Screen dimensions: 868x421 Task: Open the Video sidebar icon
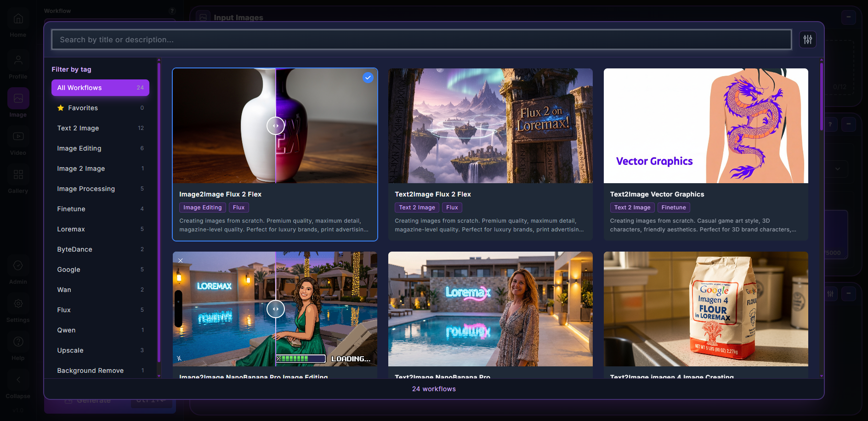coord(18,136)
